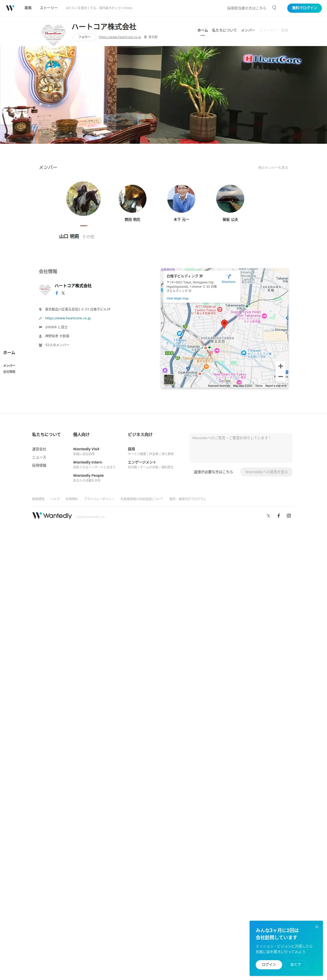
Task: Click the location pin icon beside 東京都
Action: 145,37
